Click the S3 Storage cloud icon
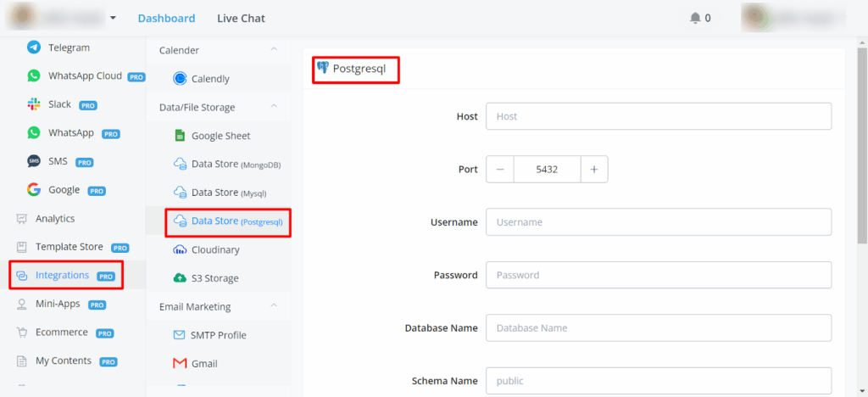The image size is (868, 397). point(180,278)
